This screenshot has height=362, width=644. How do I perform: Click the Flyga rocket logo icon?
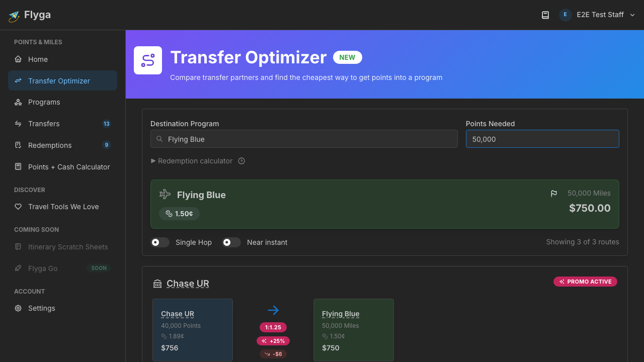pyautogui.click(x=14, y=16)
